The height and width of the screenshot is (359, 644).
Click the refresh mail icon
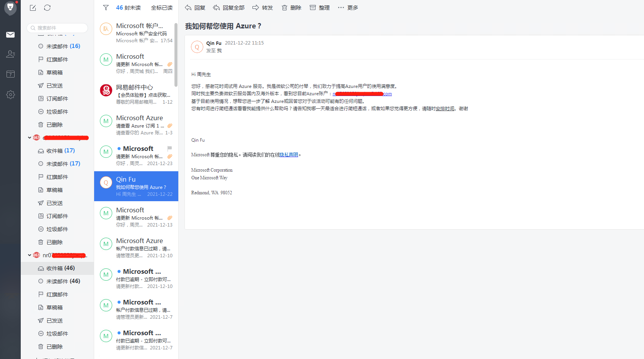click(x=47, y=8)
